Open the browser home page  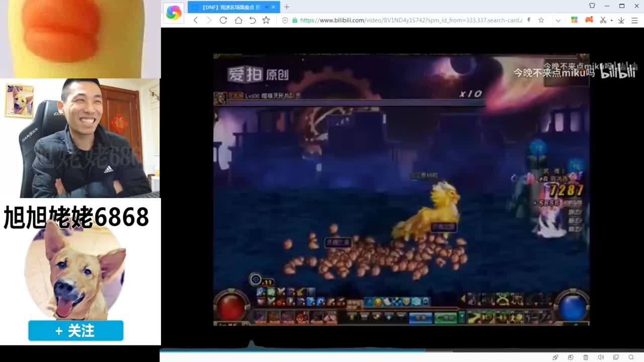click(238, 20)
